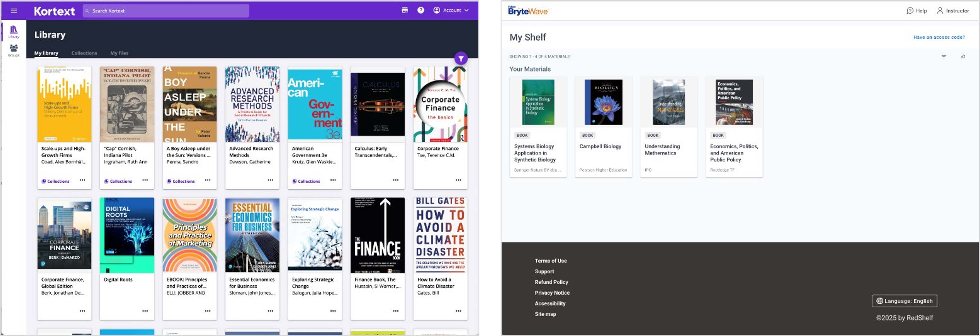
Task: Open the Understanding Mathematics book card
Action: (669, 127)
